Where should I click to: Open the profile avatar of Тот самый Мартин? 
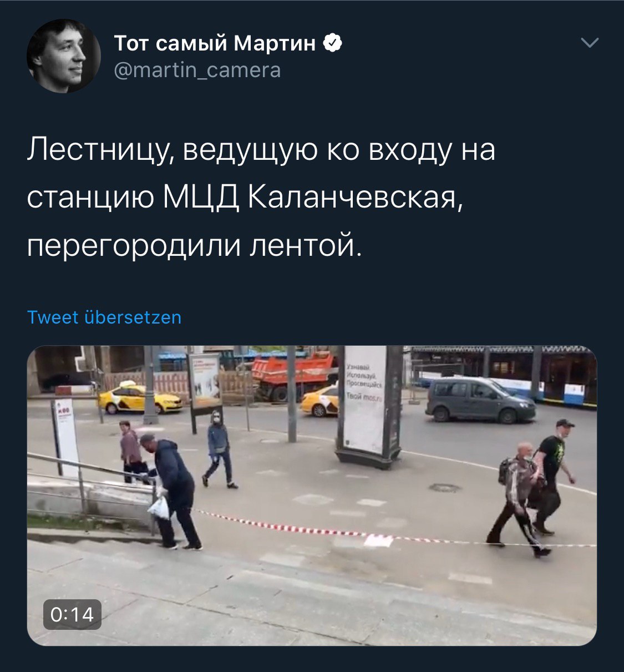click(63, 55)
